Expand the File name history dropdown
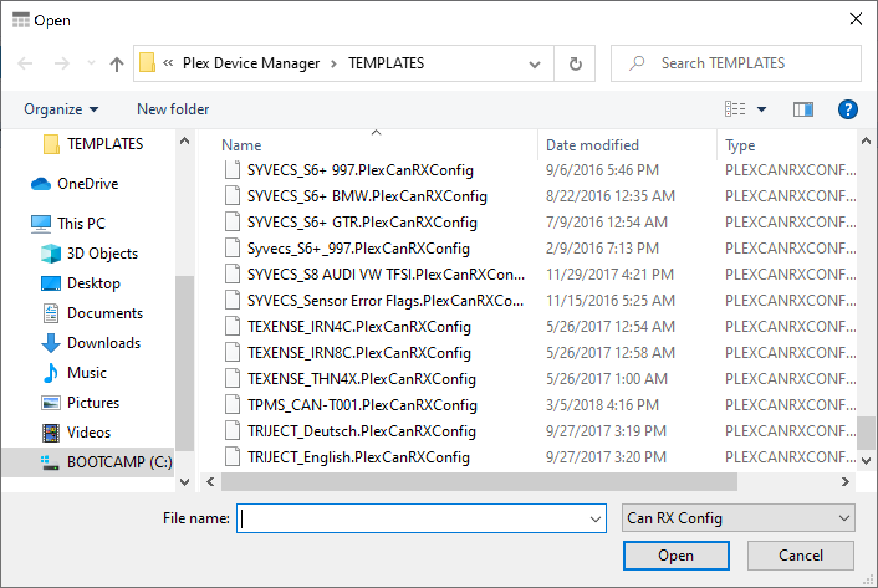The height and width of the screenshot is (588, 878). (x=595, y=519)
